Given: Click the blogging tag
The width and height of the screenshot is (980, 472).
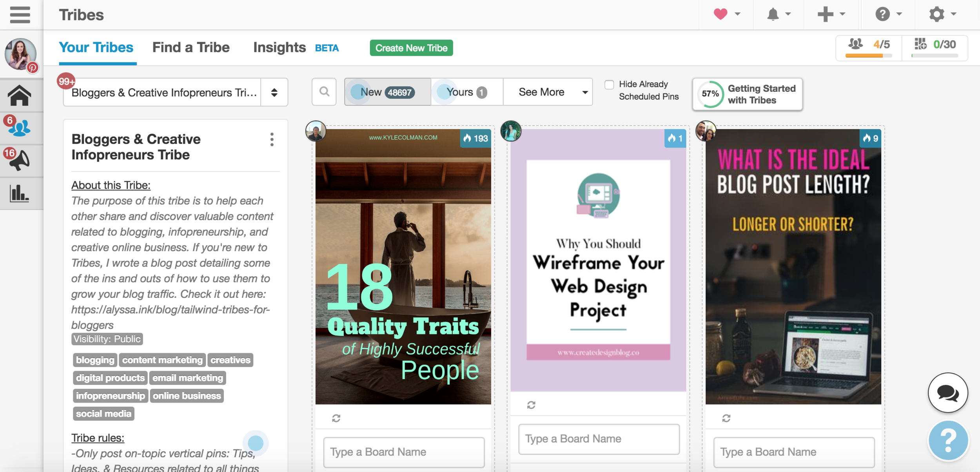Looking at the screenshot, I should 95,360.
